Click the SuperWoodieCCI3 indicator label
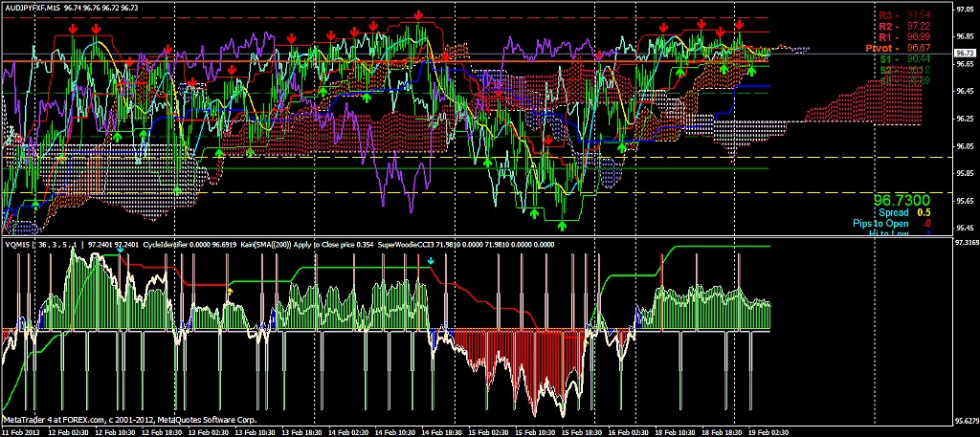980x437 pixels. tap(407, 245)
